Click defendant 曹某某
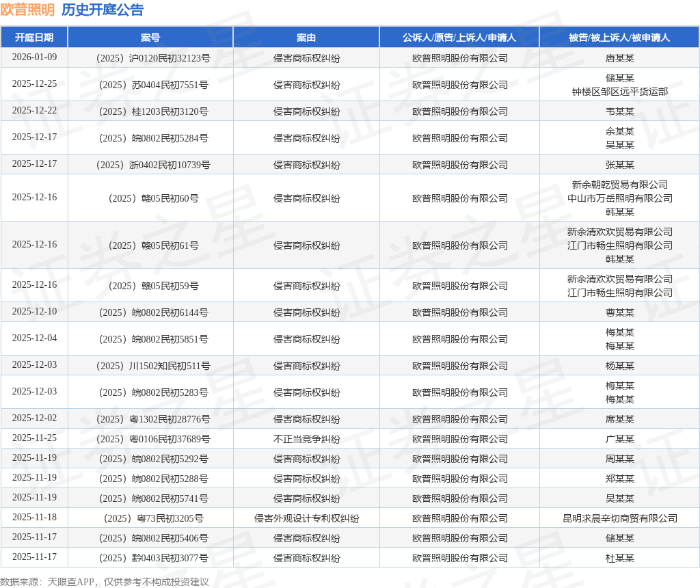 [x=619, y=312]
